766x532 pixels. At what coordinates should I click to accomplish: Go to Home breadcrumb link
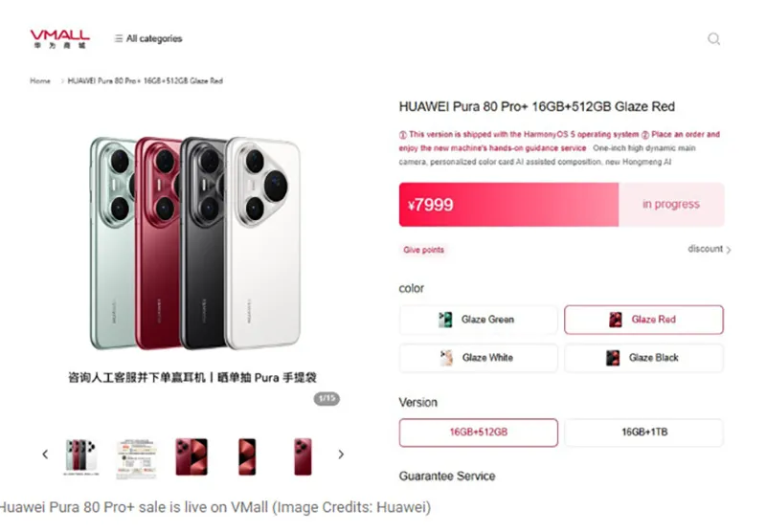[40, 81]
